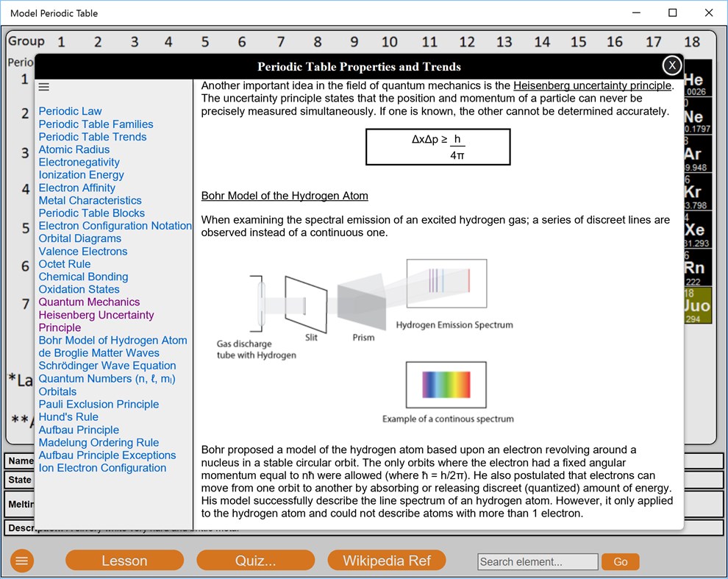Screen dimensions: 728x579
Task: Open the Periodic Law topic
Action: 70,111
